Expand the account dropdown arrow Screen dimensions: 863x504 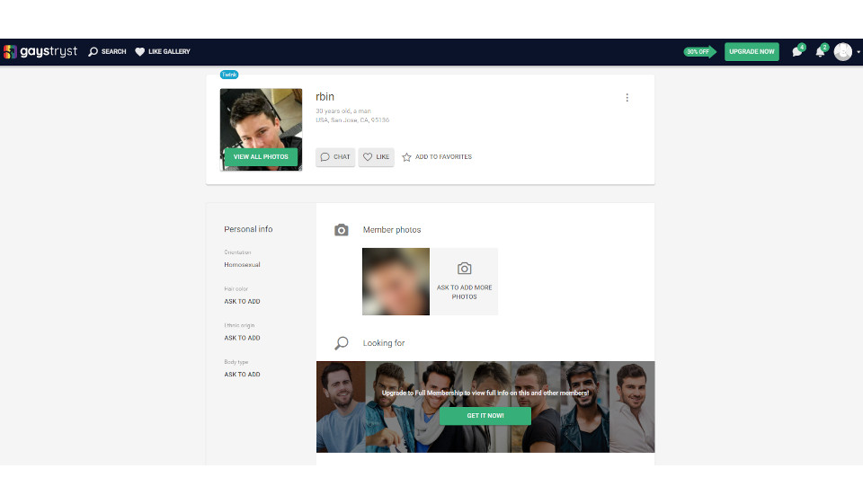pyautogui.click(x=858, y=52)
